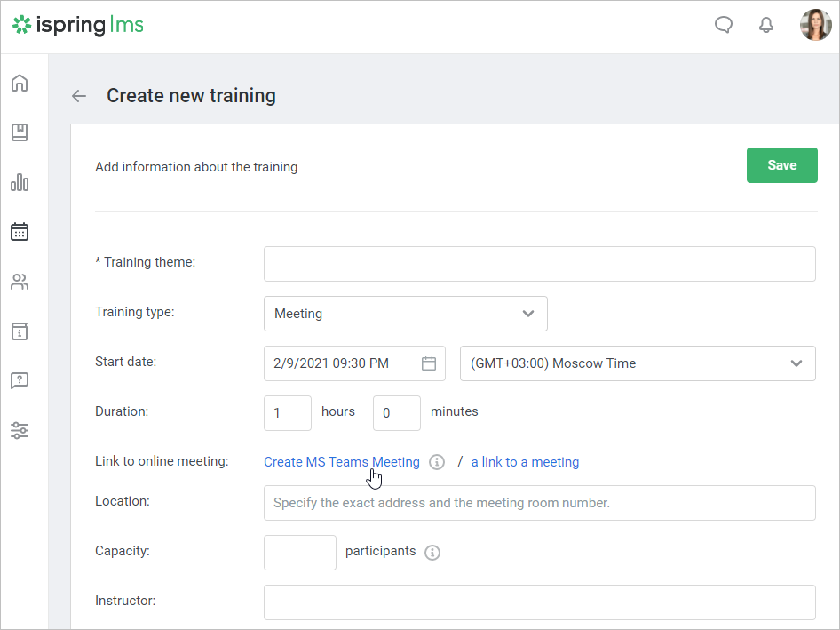Click the info icon beside MS Teams link
Screen dimensions: 840x630
pos(437,462)
